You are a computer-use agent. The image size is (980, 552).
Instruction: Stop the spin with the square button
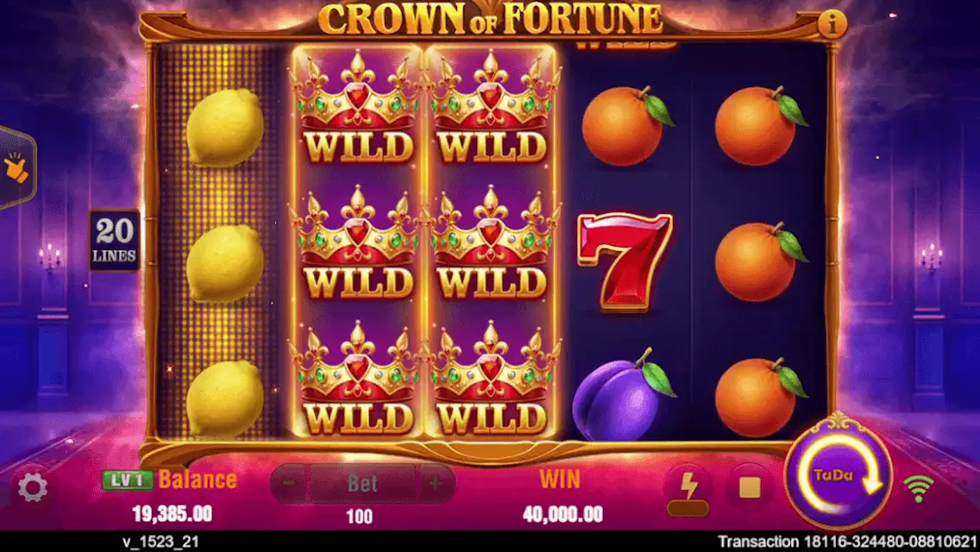750,487
